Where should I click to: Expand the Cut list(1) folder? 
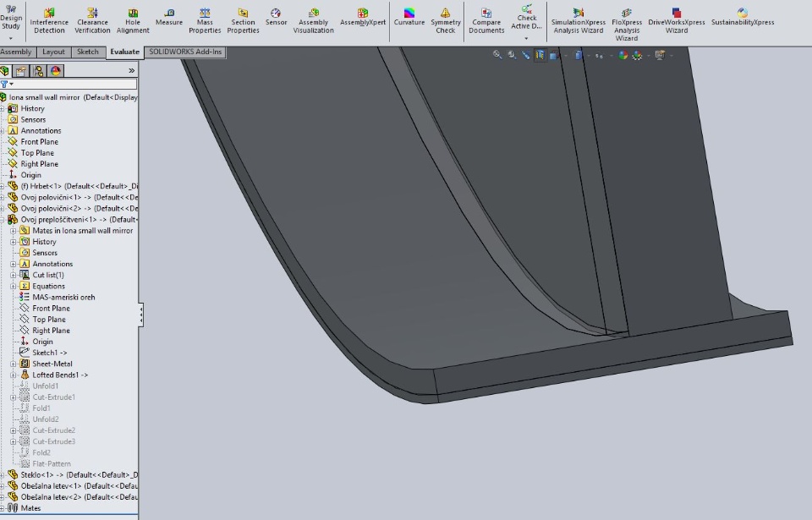click(14, 275)
